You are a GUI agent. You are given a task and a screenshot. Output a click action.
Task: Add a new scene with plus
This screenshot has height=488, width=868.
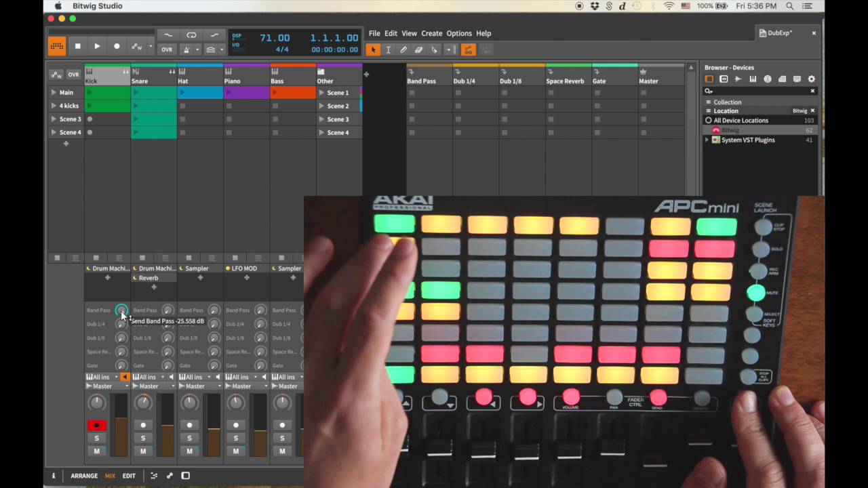click(66, 144)
